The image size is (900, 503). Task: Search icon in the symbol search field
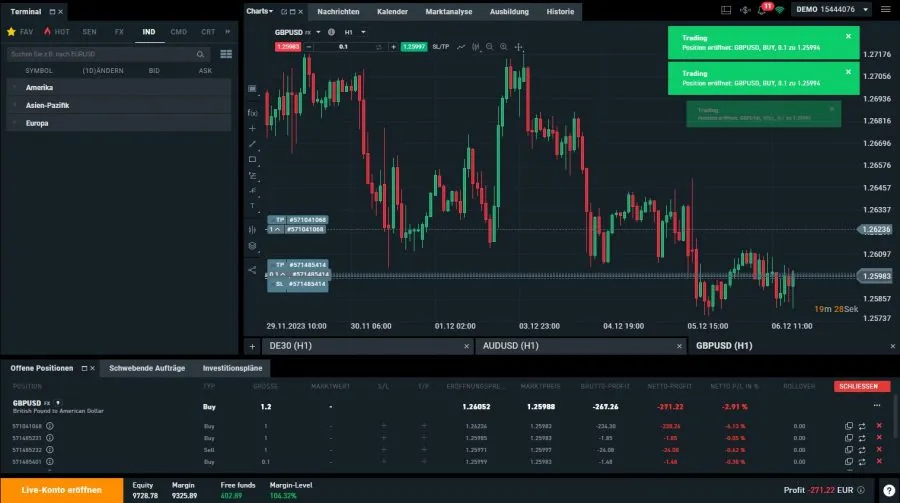pos(200,55)
